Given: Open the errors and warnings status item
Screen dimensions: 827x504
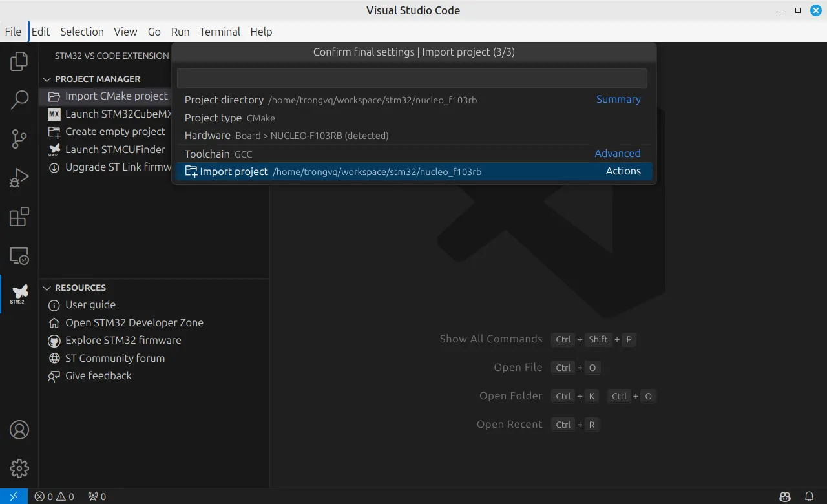Looking at the screenshot, I should pos(54,496).
